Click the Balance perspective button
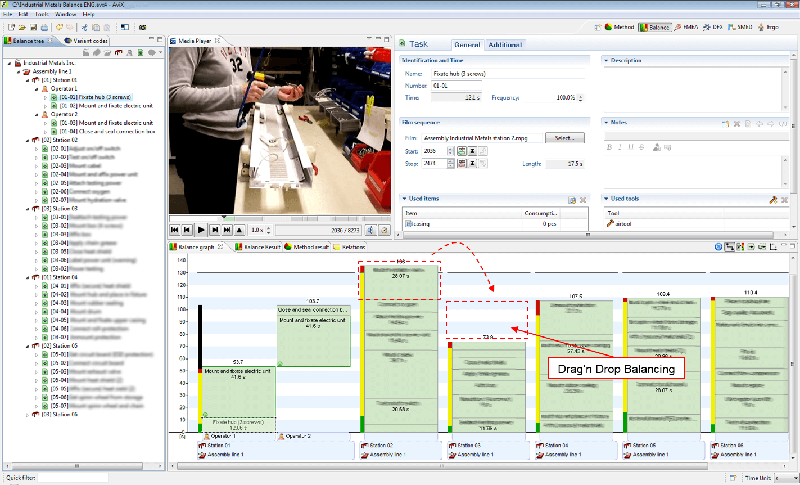The height and width of the screenshot is (485, 800). (x=655, y=26)
